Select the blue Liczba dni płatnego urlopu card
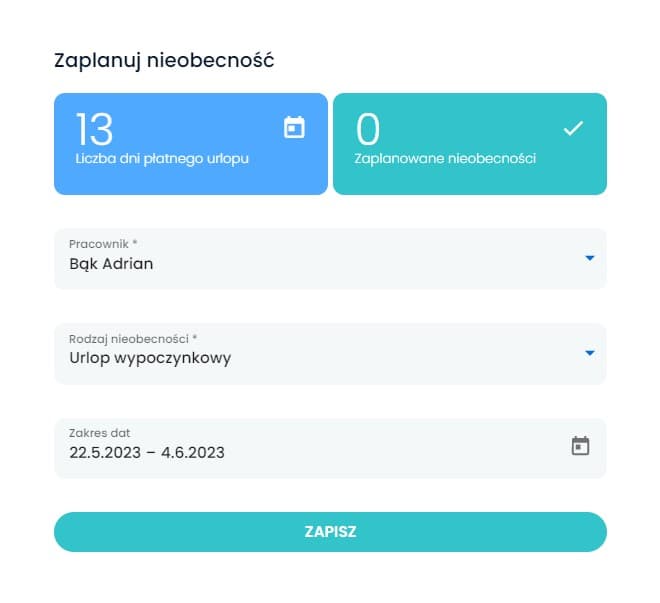 click(191, 144)
